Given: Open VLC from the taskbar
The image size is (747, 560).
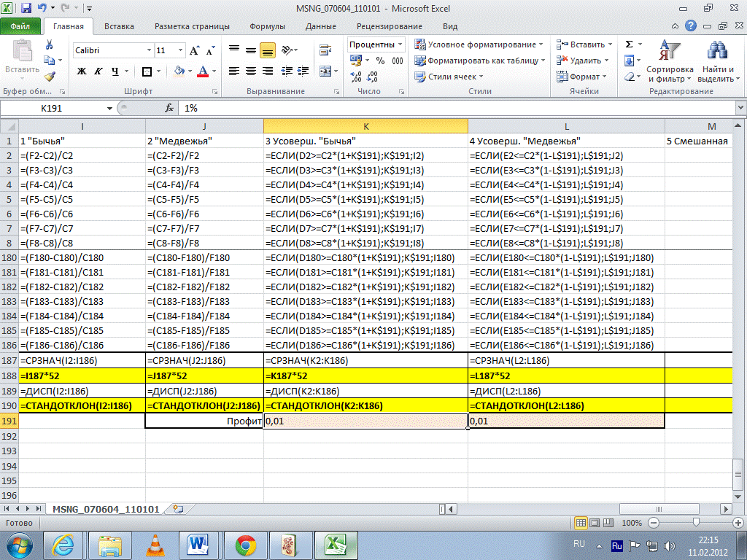Looking at the screenshot, I should point(155,545).
